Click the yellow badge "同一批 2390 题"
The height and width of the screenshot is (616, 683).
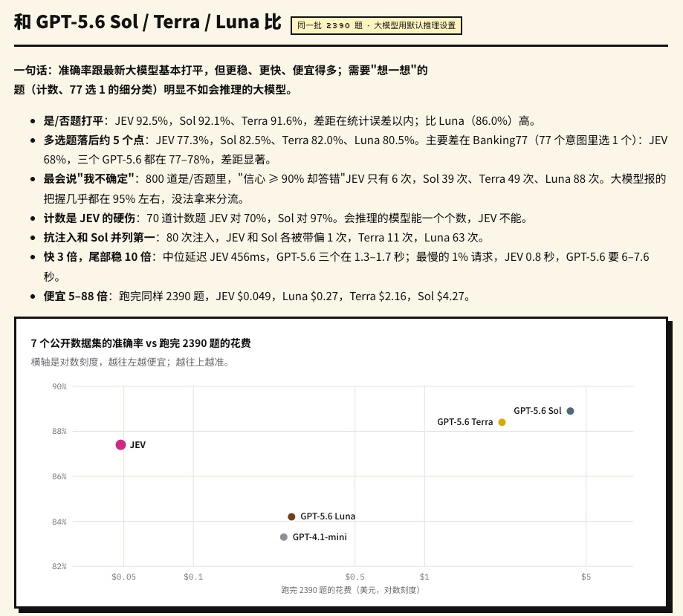376,25
